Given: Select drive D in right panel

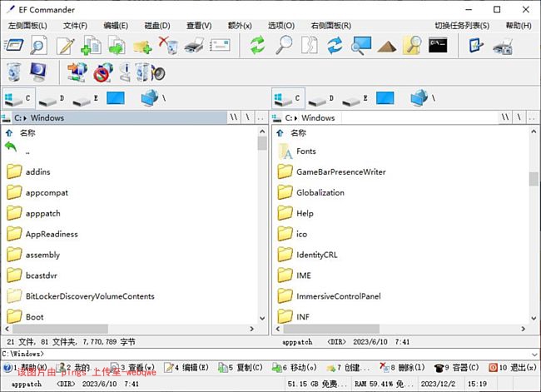Looking at the screenshot, I should click(321, 99).
